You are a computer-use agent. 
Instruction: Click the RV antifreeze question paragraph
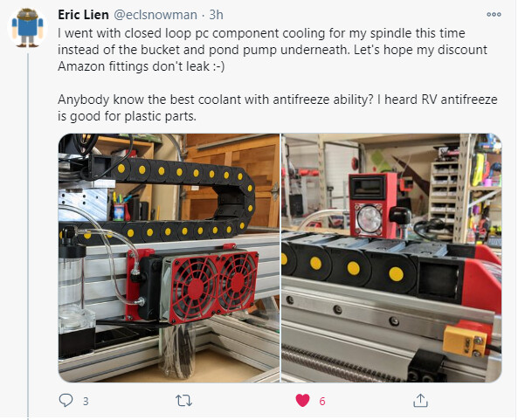point(278,108)
